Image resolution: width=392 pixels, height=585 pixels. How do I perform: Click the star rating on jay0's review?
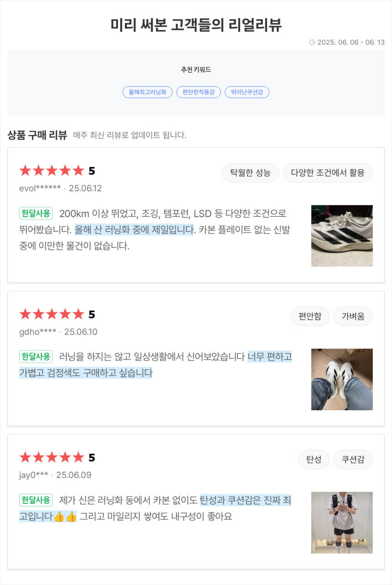(52, 458)
